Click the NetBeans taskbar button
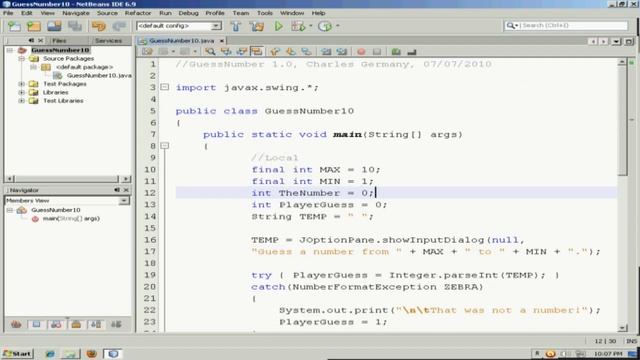The height and width of the screenshot is (360, 640). pos(113,353)
